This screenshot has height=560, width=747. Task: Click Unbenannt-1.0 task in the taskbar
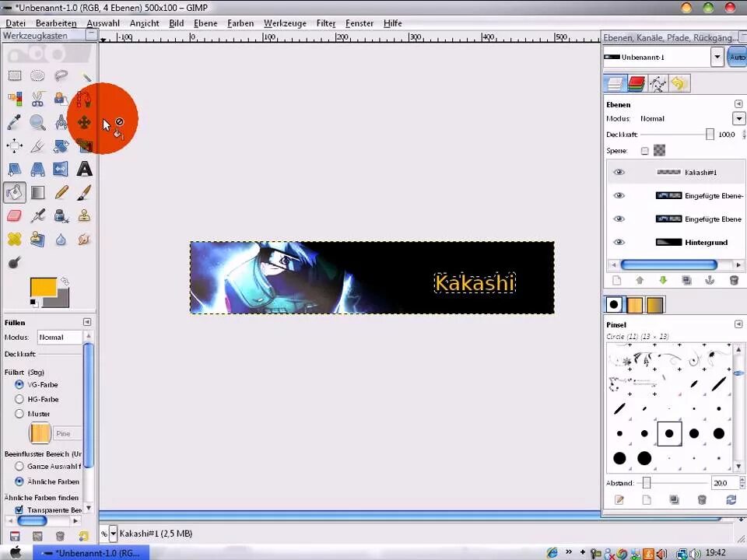91,553
